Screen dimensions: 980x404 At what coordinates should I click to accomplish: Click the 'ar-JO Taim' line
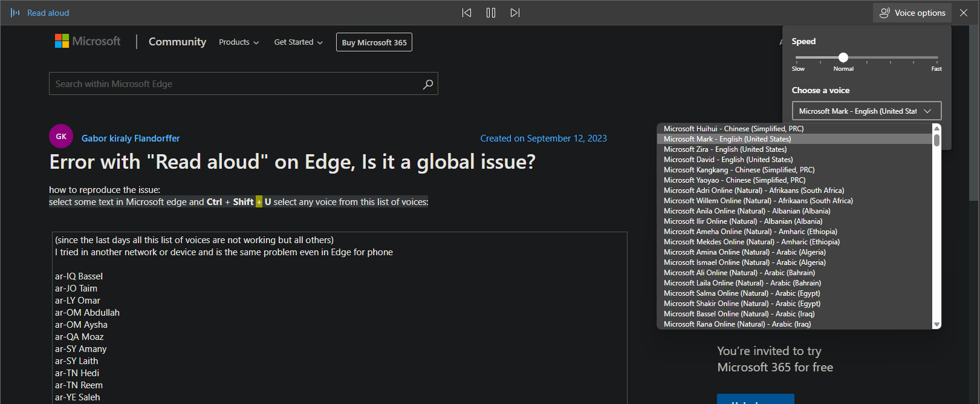[76, 288]
